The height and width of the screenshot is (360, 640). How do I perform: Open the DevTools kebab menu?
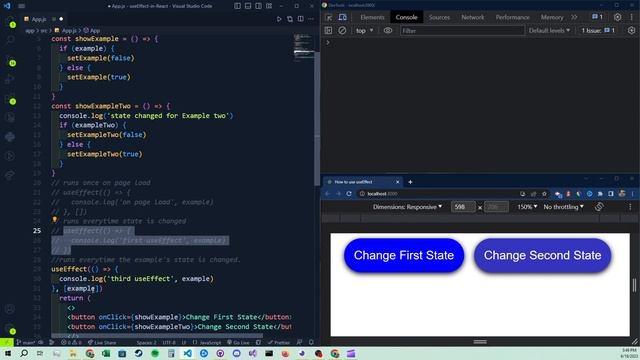(631, 17)
